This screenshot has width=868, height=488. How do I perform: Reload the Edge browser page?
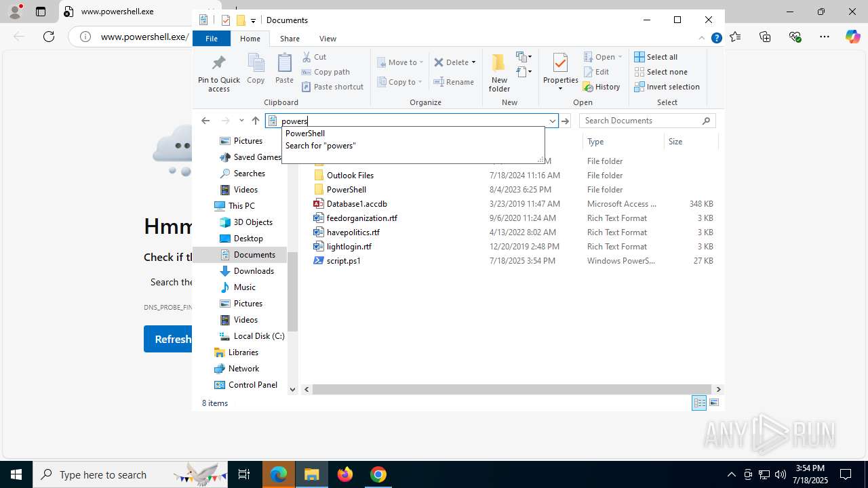[x=49, y=37]
